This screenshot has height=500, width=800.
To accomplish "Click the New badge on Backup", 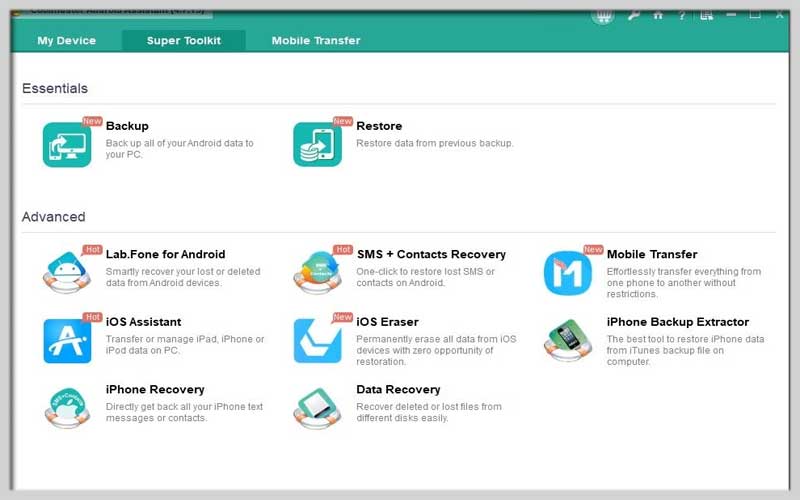I will [x=92, y=121].
